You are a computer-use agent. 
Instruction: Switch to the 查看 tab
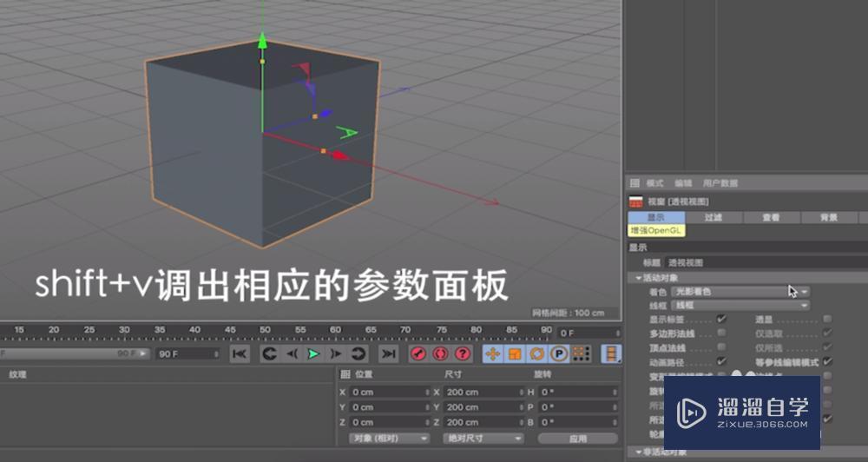771,217
